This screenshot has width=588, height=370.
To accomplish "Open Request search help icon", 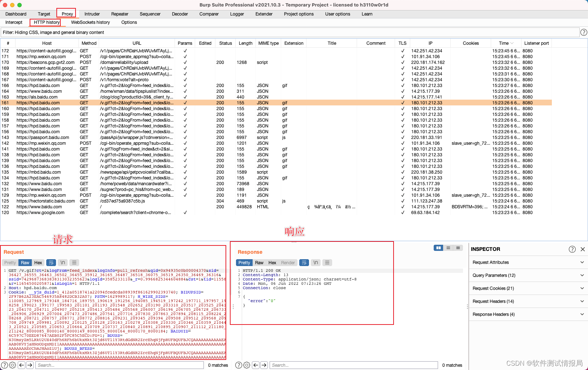I will (5, 365).
